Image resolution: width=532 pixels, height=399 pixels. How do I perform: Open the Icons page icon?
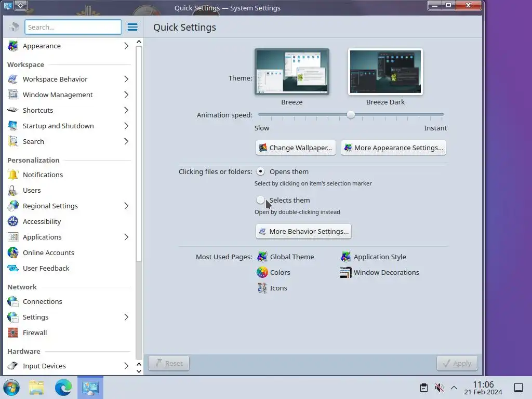coord(262,288)
